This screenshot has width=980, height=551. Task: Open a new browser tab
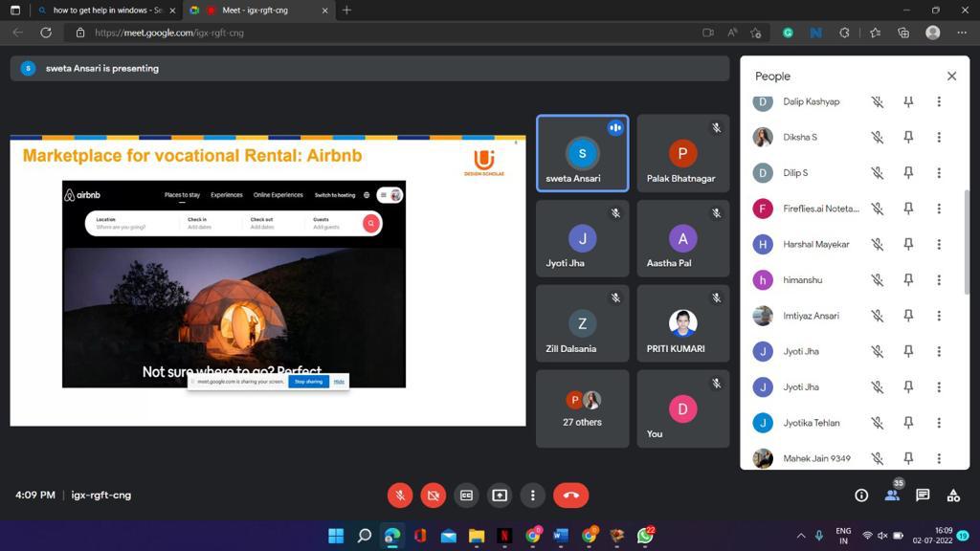(x=346, y=11)
